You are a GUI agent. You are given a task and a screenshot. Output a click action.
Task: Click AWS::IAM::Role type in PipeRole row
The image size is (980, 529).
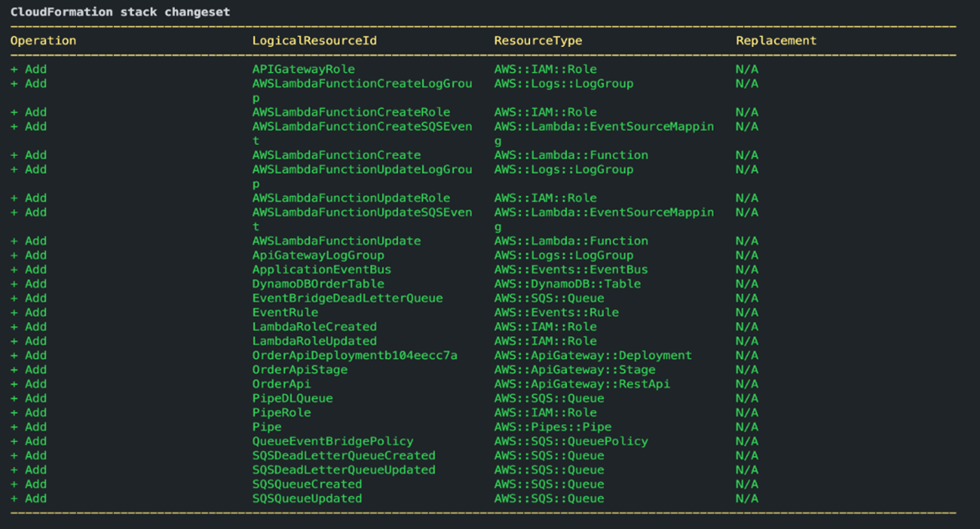(545, 413)
